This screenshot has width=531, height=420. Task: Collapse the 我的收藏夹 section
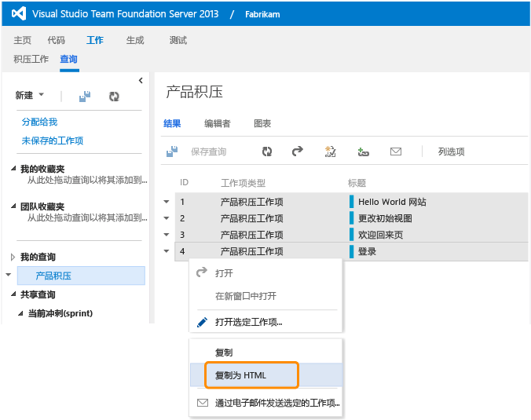tap(13, 168)
